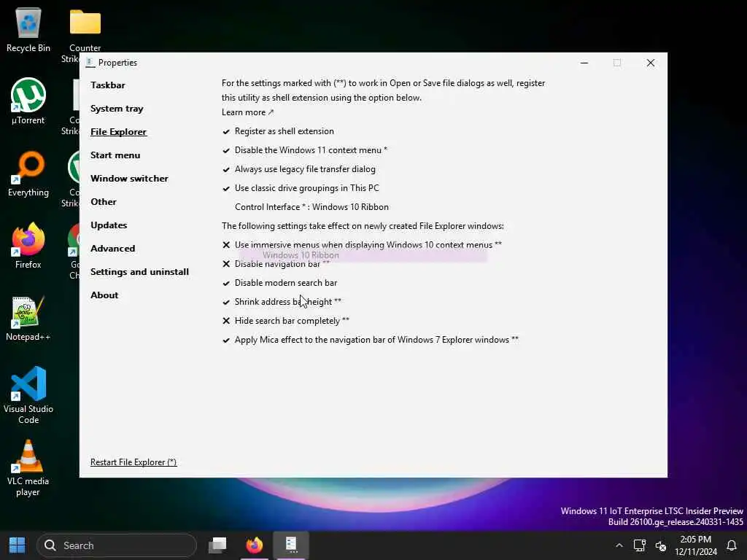Screen dimensions: 747x560
Task: Open Notepad++ desktop shortcut
Action: 28,318
